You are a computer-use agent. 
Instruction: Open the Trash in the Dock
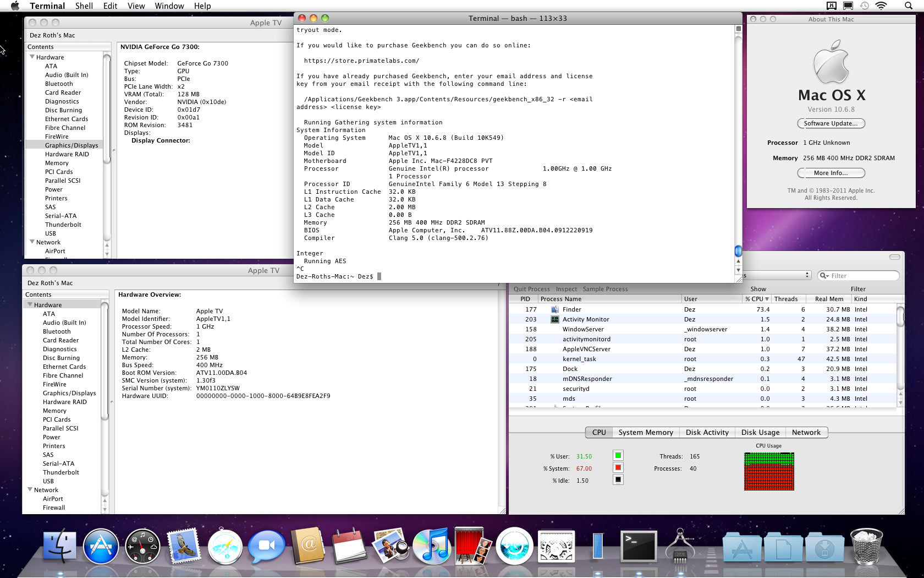(866, 547)
